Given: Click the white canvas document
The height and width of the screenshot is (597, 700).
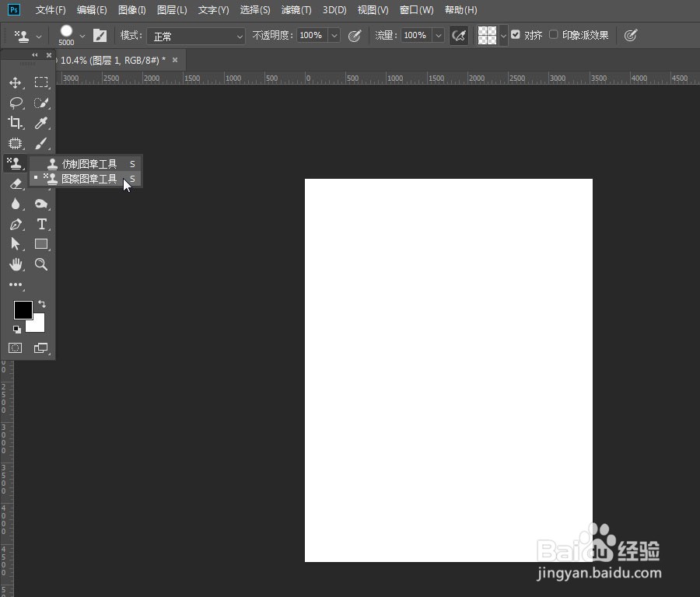Looking at the screenshot, I should (449, 370).
